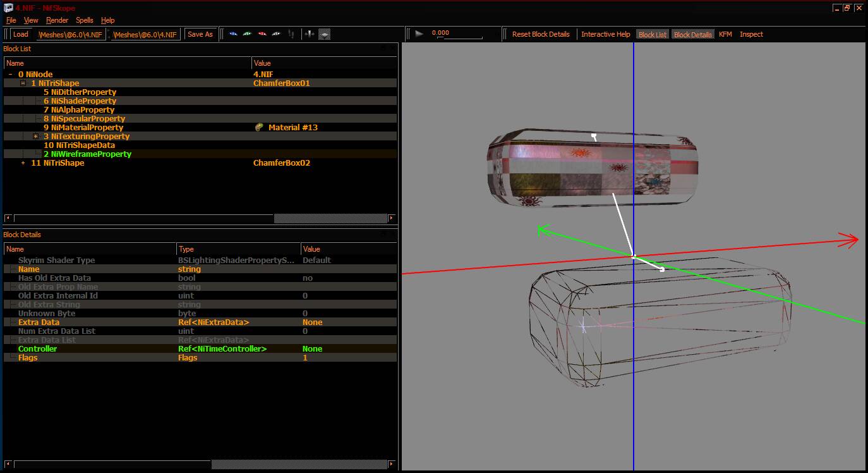Toggle the Block List panel button

(653, 34)
